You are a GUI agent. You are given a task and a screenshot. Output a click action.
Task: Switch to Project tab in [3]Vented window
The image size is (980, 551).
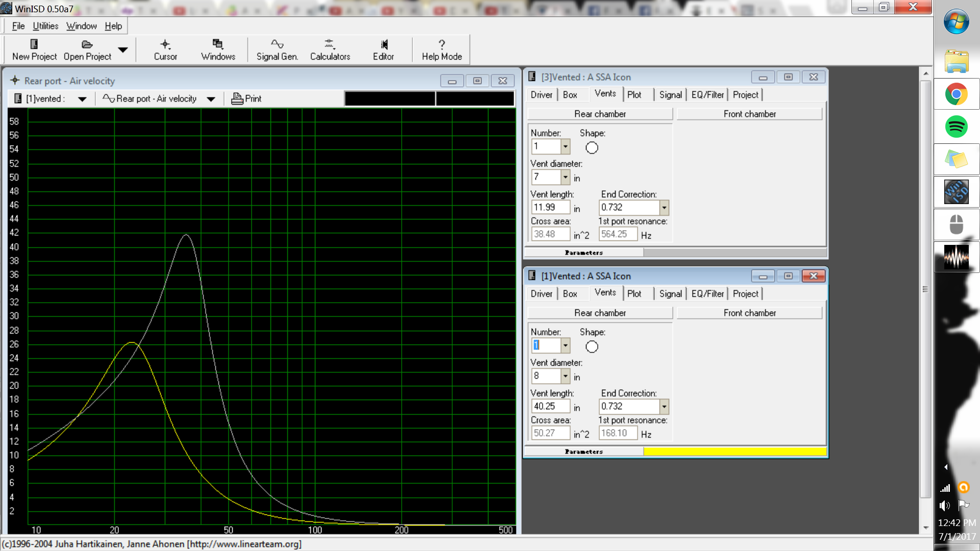[745, 95]
